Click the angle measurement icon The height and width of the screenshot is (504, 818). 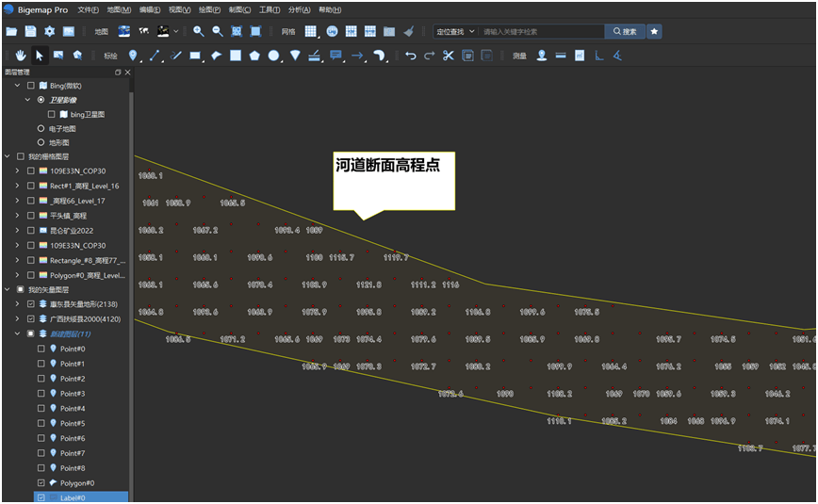pos(617,56)
